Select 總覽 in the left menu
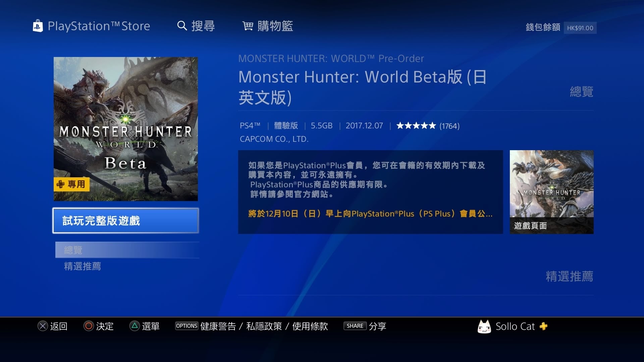644x362 pixels. click(127, 250)
